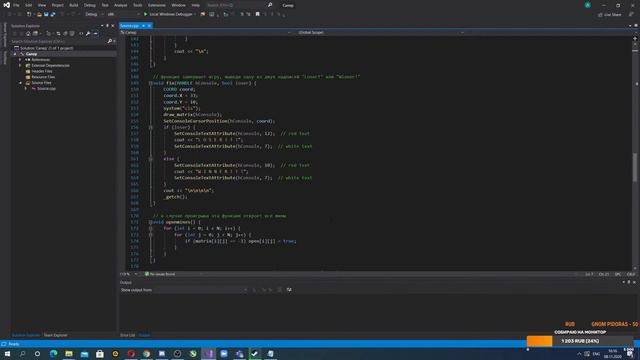The height and width of the screenshot is (360, 640).
Task: Click the user account avatar
Action: (588, 5)
